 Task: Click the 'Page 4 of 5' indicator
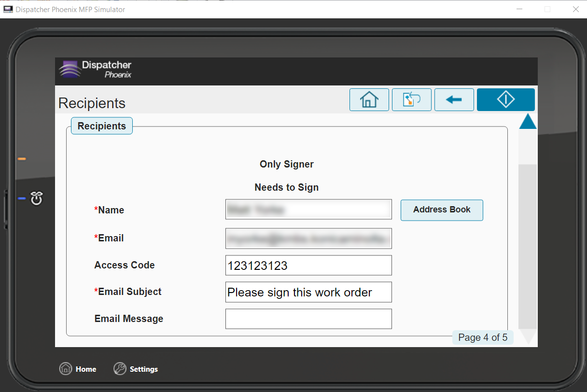tap(483, 337)
